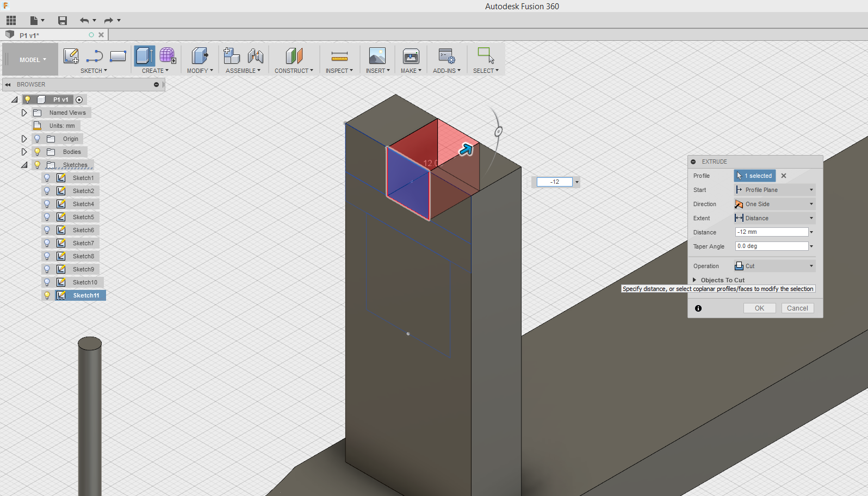Open the CONSTRUCT dropdown menu
The image size is (868, 496).
click(294, 71)
